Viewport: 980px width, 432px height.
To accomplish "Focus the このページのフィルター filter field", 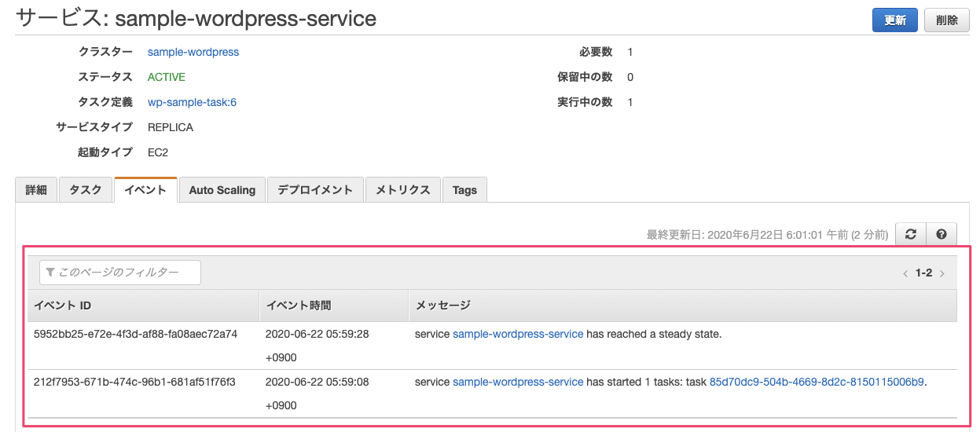I will [x=120, y=273].
